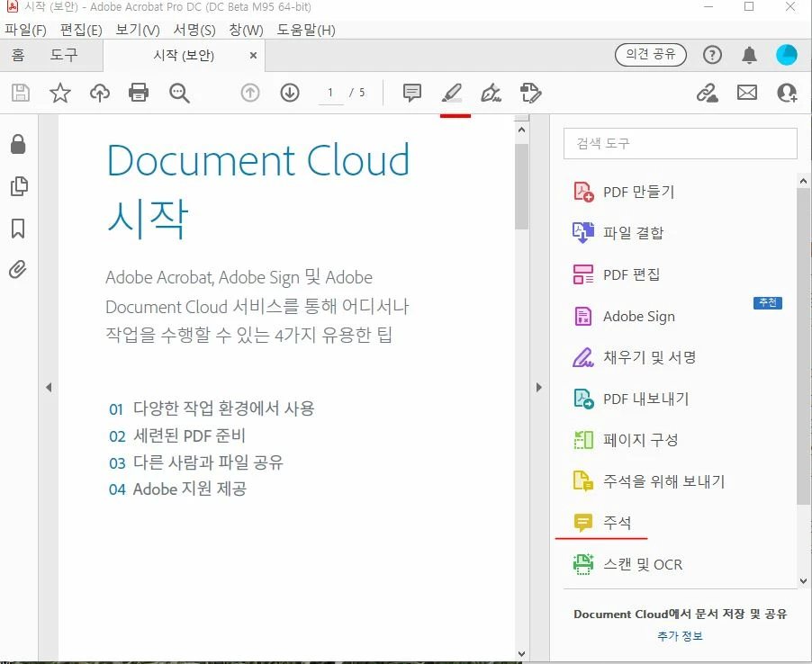The height and width of the screenshot is (664, 812).
Task: Open the 페이지 구성 tool
Action: 626,441
